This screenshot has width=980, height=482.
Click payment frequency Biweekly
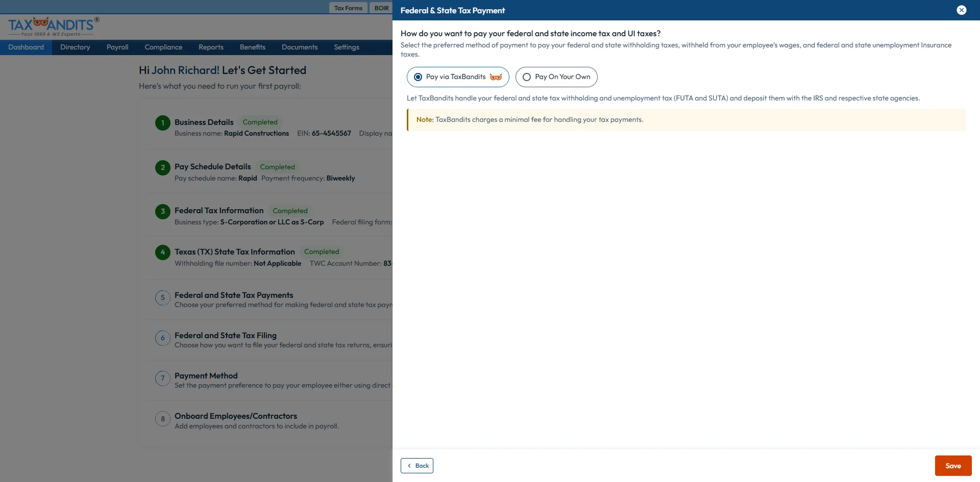pyautogui.click(x=340, y=179)
